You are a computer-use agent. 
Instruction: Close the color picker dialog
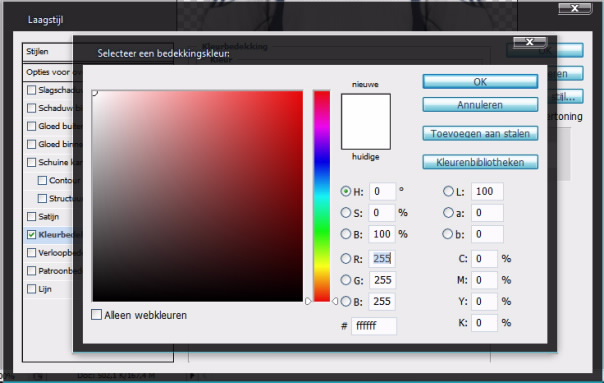pyautogui.click(x=530, y=42)
